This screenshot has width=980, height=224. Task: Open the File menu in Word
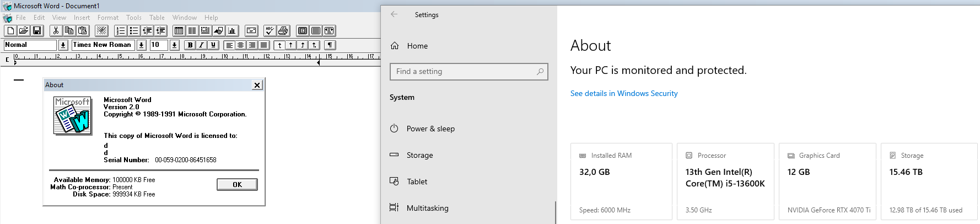pyautogui.click(x=21, y=18)
